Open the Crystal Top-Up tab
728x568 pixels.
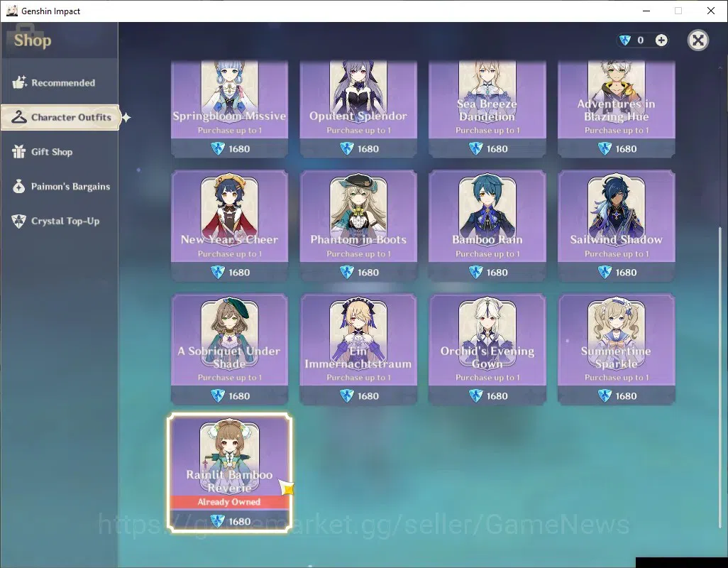tap(59, 221)
